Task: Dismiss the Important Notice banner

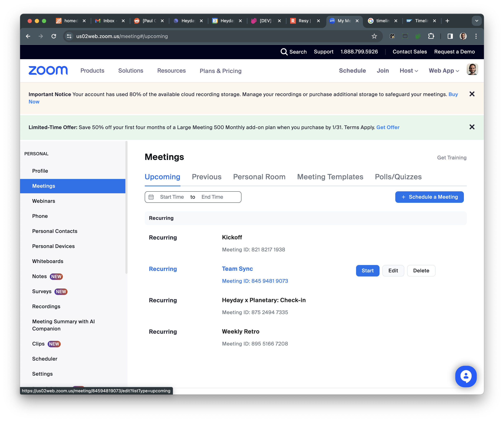Action: click(x=472, y=94)
